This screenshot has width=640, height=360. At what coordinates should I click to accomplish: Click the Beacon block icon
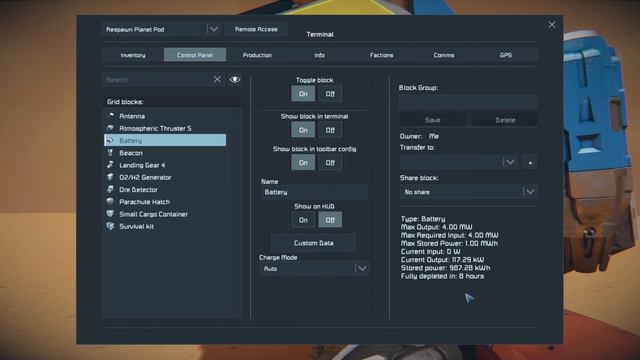tap(111, 153)
